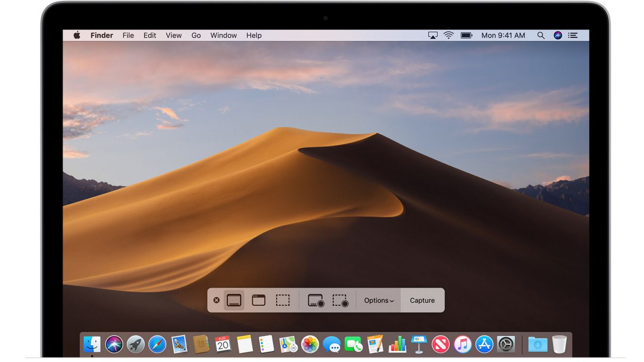Open the Apple menu

76,35
